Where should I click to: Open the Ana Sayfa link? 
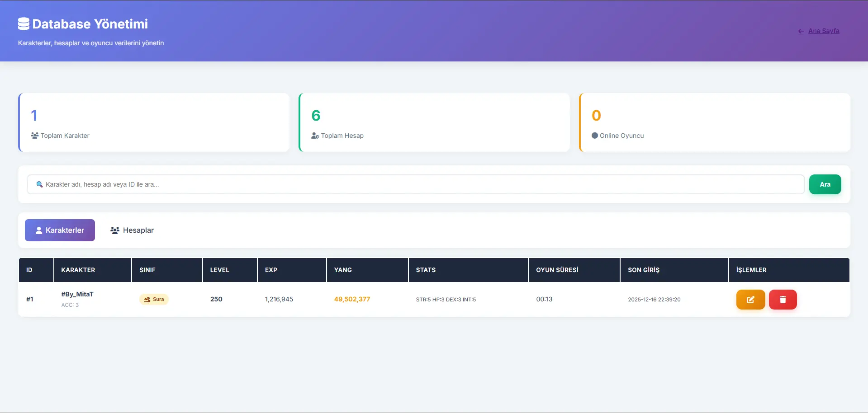pyautogui.click(x=823, y=31)
